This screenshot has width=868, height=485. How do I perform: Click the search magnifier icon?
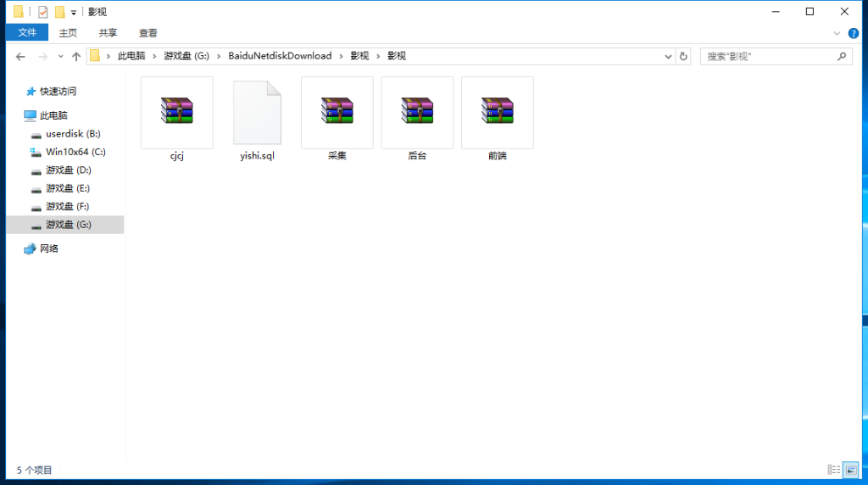[842, 57]
